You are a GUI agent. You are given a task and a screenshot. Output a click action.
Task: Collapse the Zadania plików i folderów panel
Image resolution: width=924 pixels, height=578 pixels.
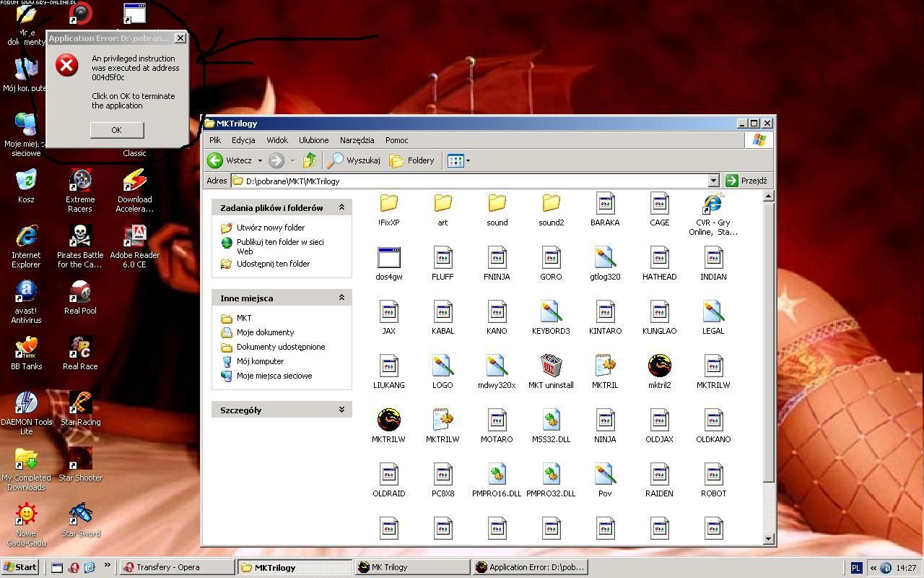(341, 207)
